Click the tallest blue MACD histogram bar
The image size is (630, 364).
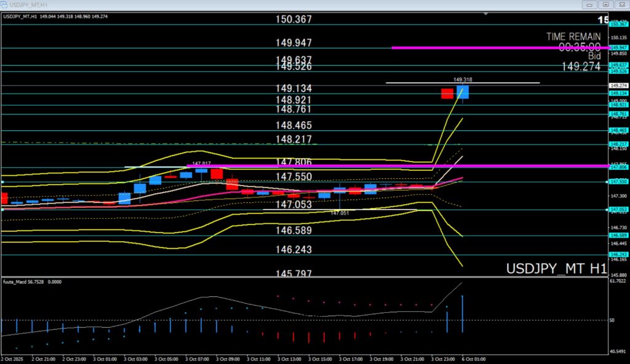tap(462, 314)
